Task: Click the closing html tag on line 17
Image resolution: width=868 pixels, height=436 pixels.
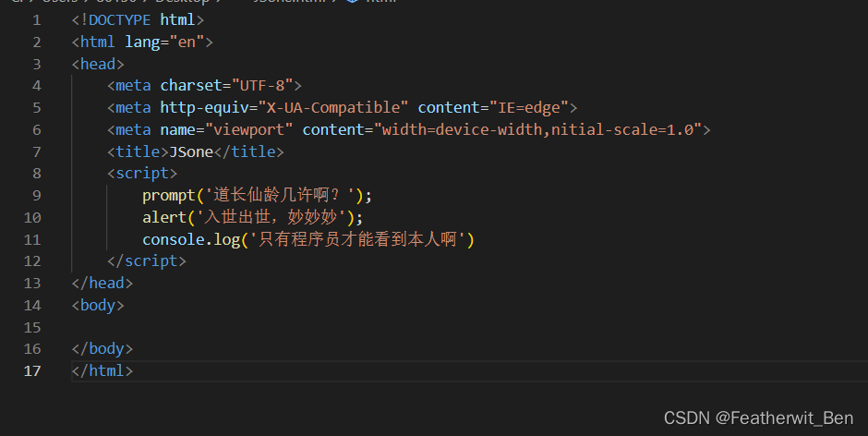Action: tap(102, 370)
